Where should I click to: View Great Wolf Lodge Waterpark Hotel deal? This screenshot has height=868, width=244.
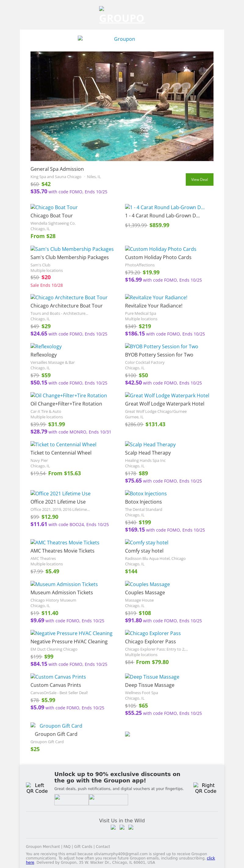167,395
